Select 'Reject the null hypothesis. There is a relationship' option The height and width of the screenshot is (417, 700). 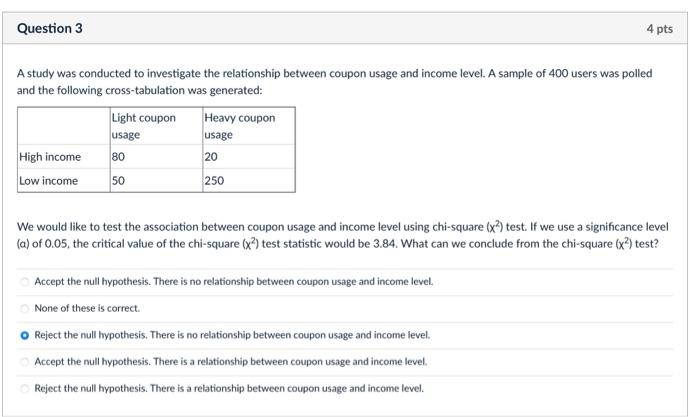tap(25, 388)
